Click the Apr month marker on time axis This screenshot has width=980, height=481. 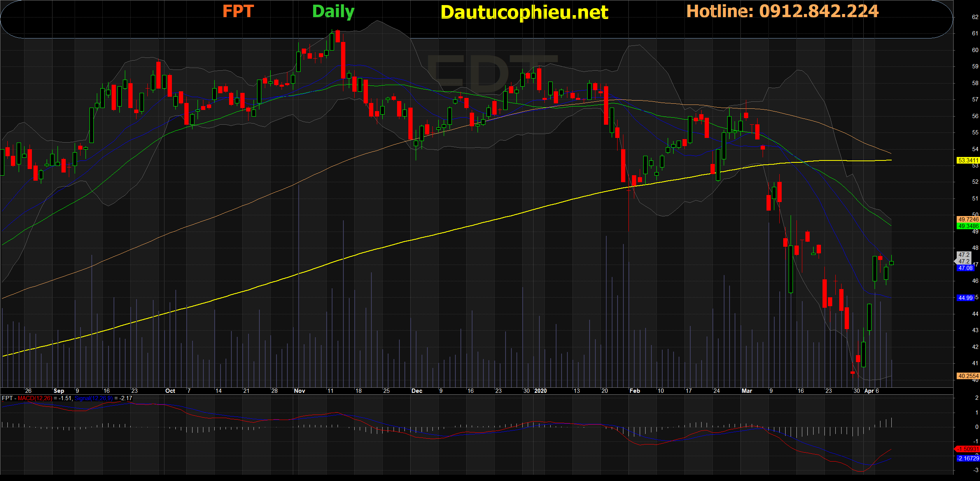869,391
